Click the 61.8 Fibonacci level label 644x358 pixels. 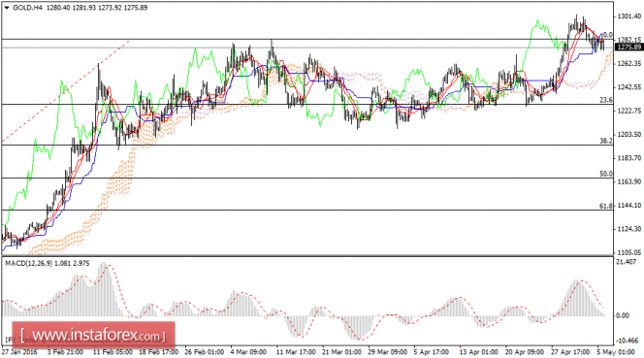[606, 206]
